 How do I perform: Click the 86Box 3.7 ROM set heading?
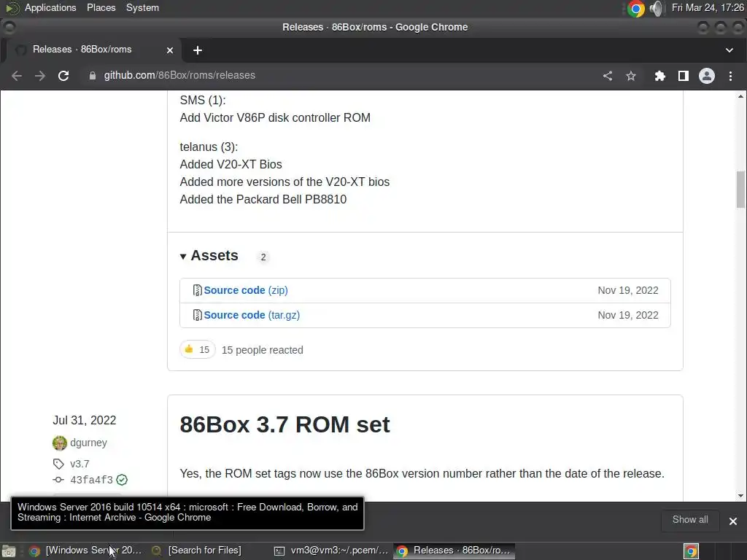[285, 424]
